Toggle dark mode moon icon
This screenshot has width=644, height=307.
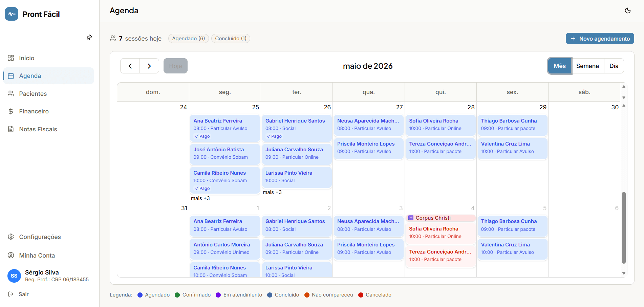pyautogui.click(x=627, y=10)
